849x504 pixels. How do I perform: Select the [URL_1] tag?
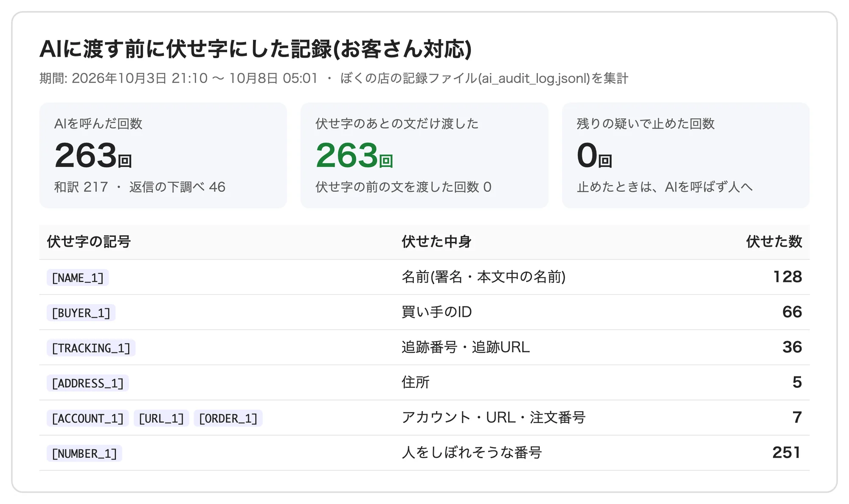(161, 418)
